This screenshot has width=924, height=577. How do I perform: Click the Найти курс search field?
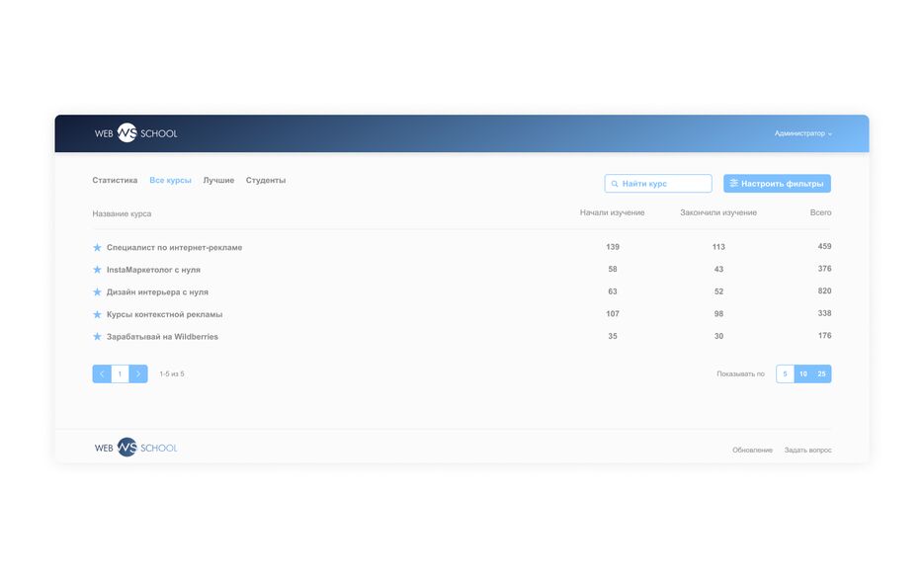658,184
